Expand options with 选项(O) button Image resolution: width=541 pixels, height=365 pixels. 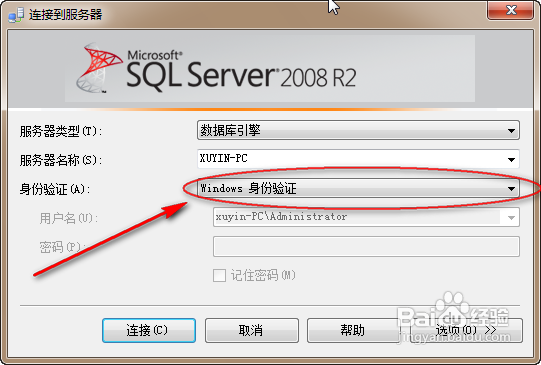point(466,330)
